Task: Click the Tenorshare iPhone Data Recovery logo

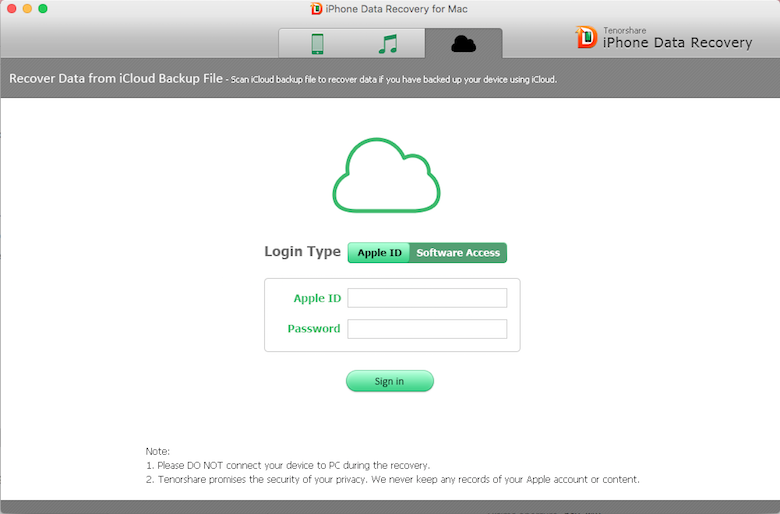Action: (664, 38)
